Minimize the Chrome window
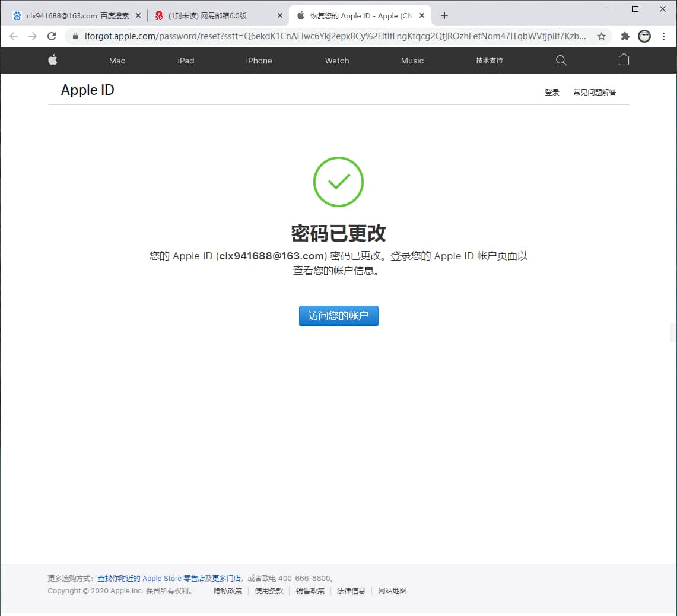Image resolution: width=677 pixels, height=616 pixels. [x=608, y=9]
